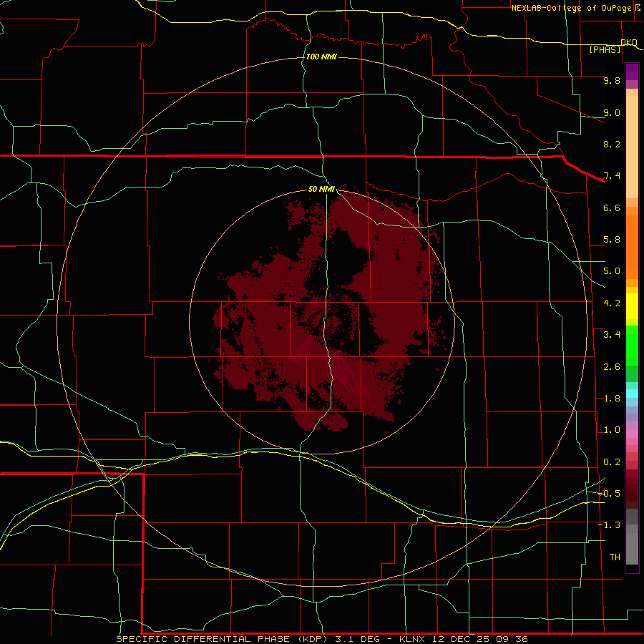Select the -1.3 value on color scale
The height and width of the screenshot is (644, 644).
[609, 525]
